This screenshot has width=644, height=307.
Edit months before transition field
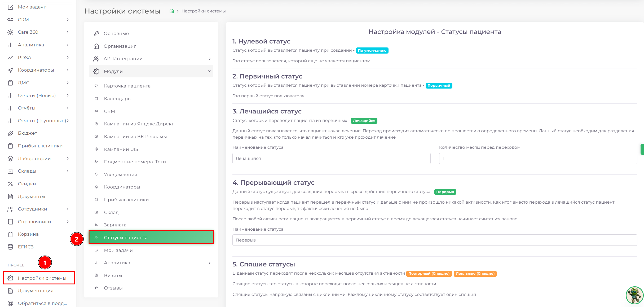(x=538, y=158)
